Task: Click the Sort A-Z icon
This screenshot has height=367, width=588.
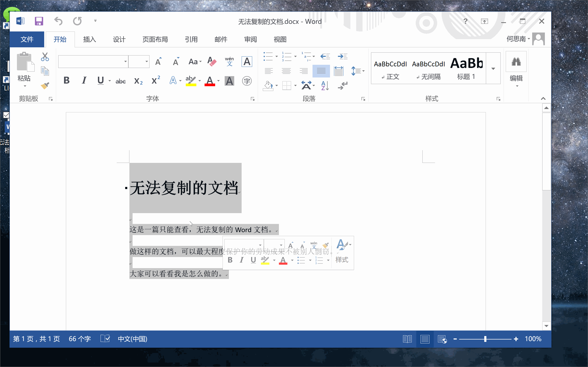Action: [325, 86]
